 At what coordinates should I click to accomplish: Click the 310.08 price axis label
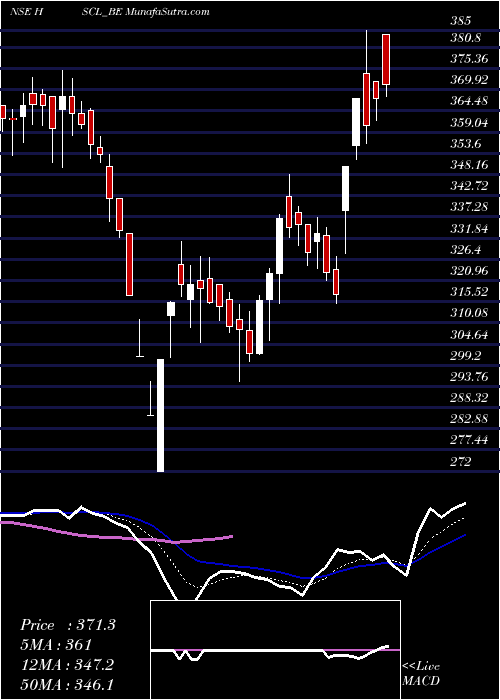tap(469, 313)
